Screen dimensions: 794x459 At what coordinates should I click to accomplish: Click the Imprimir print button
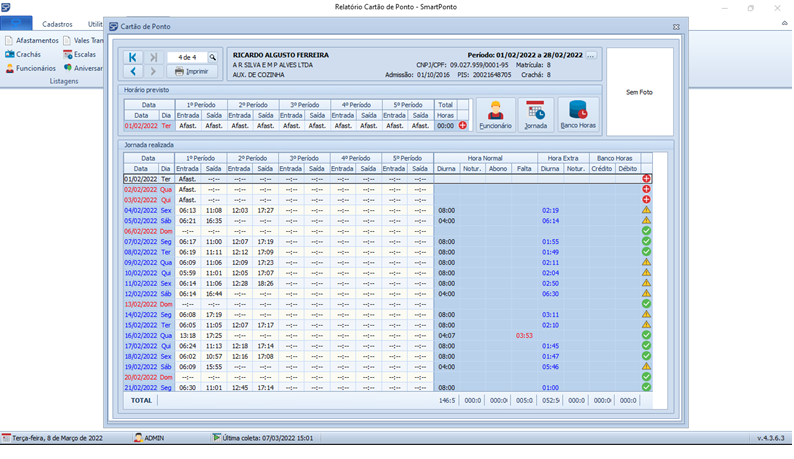coord(192,71)
